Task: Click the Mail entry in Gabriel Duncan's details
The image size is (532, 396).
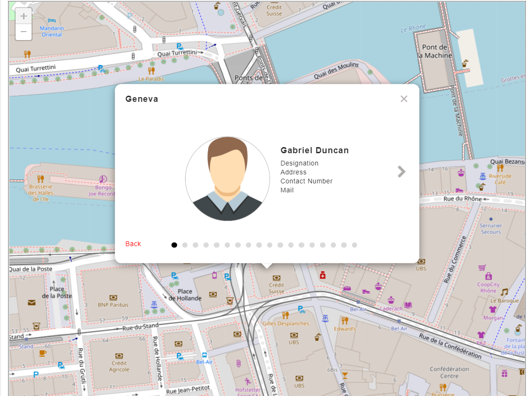Action: [x=287, y=190]
